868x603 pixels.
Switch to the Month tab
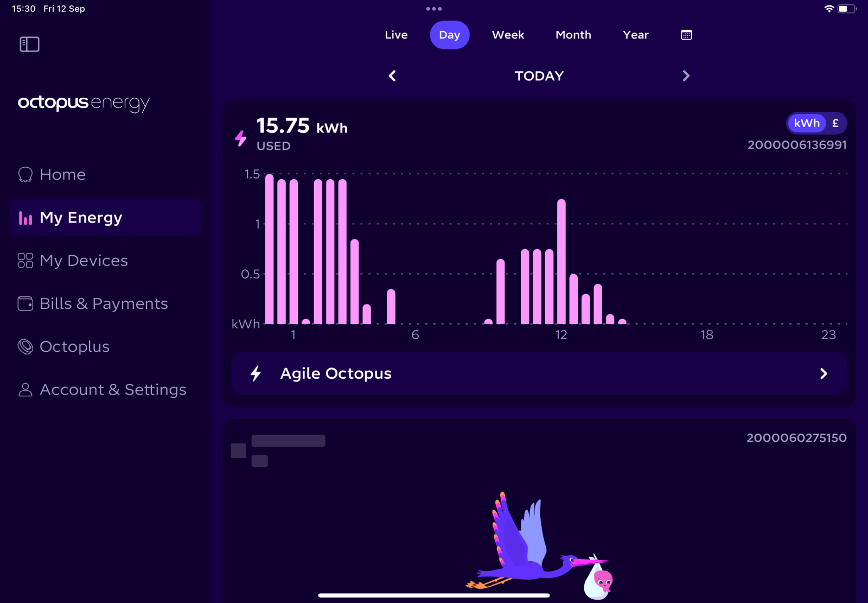coord(573,35)
